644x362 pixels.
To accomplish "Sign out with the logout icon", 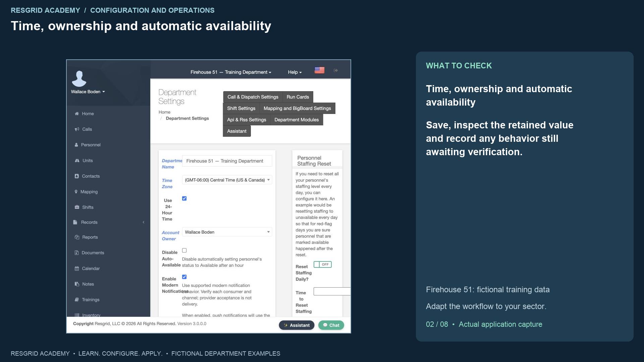I will click(x=336, y=70).
